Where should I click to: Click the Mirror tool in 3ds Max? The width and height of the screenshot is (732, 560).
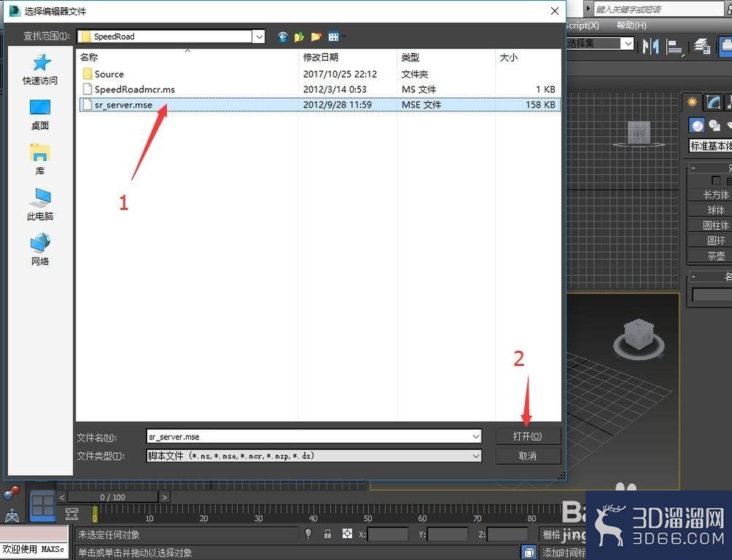[x=650, y=46]
